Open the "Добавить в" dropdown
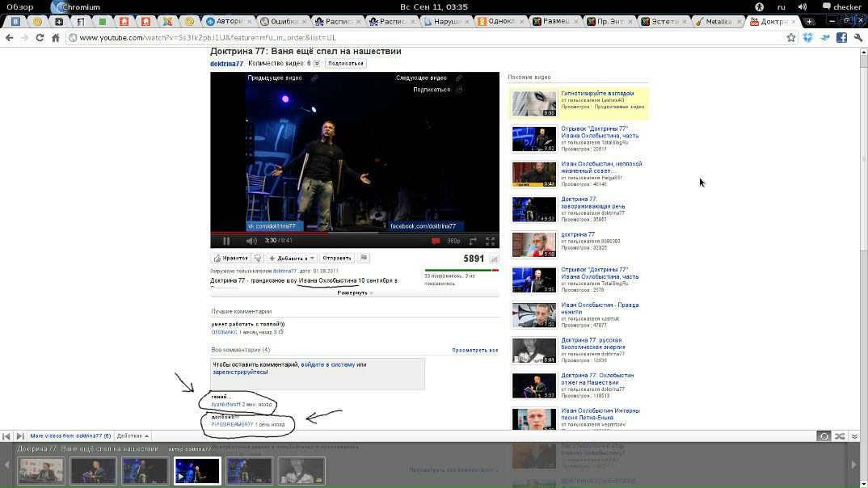The image size is (868, 488). (292, 259)
